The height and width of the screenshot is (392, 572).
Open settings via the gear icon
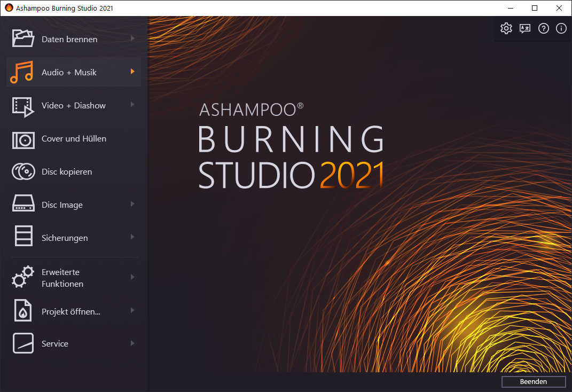(x=506, y=28)
